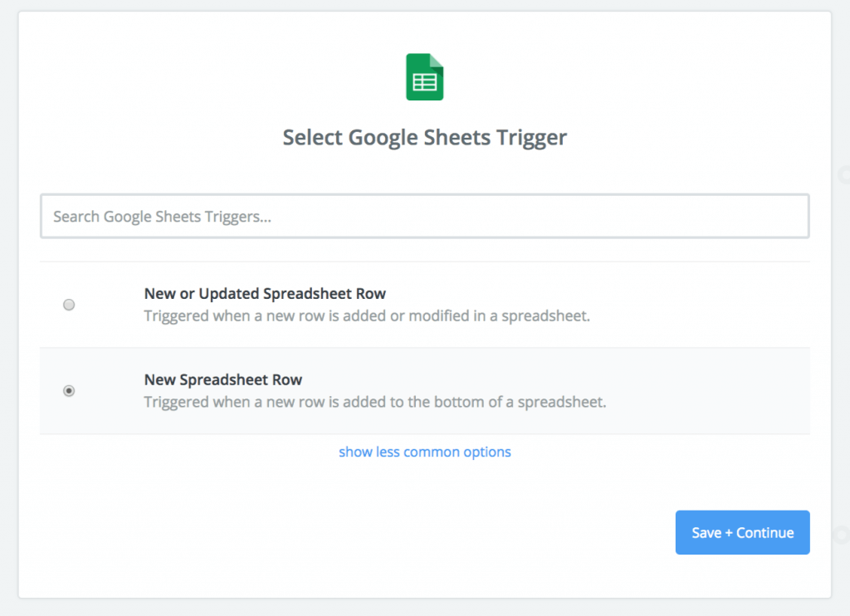Select the New Spreadsheet Row radio button
This screenshot has height=616, width=850.
click(69, 391)
